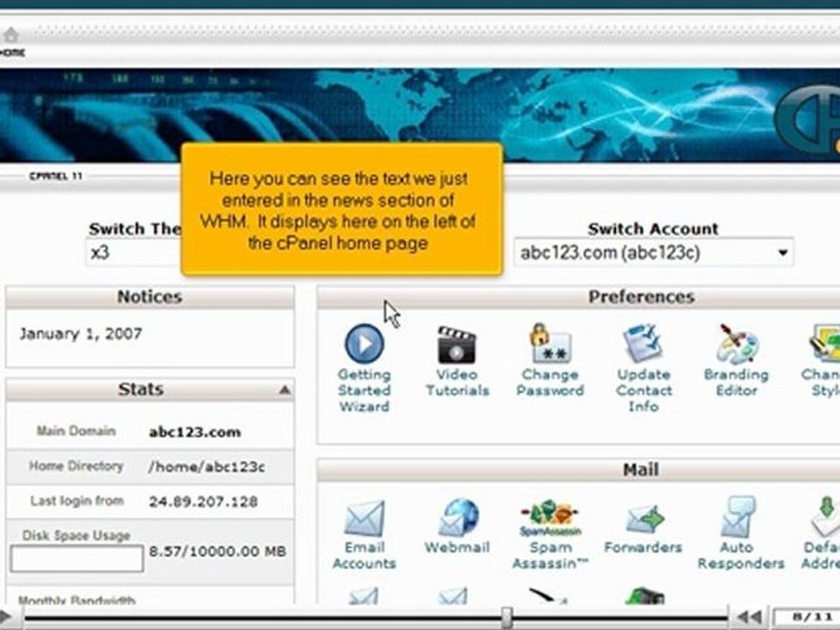The image size is (840, 630).
Task: Click the Auto Responders link text
Action: (x=741, y=556)
